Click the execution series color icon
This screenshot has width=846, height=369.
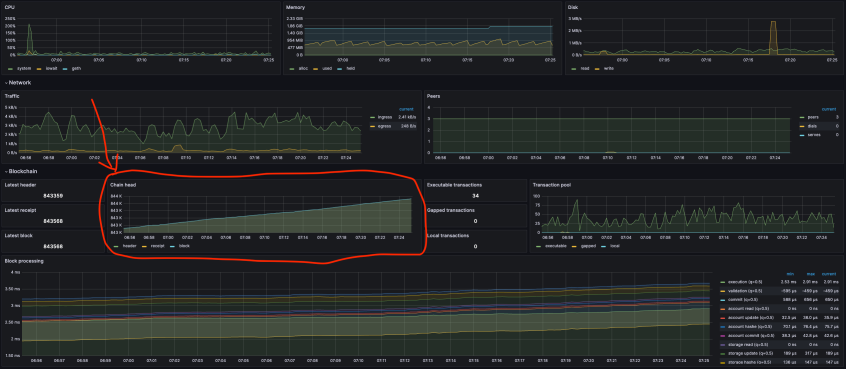click(x=723, y=282)
